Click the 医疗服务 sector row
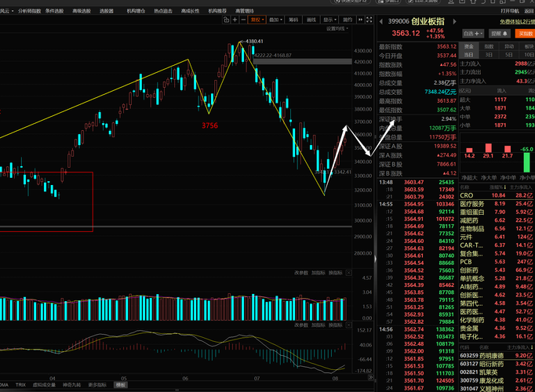This screenshot has height=392, width=535. pyautogui.click(x=497, y=204)
